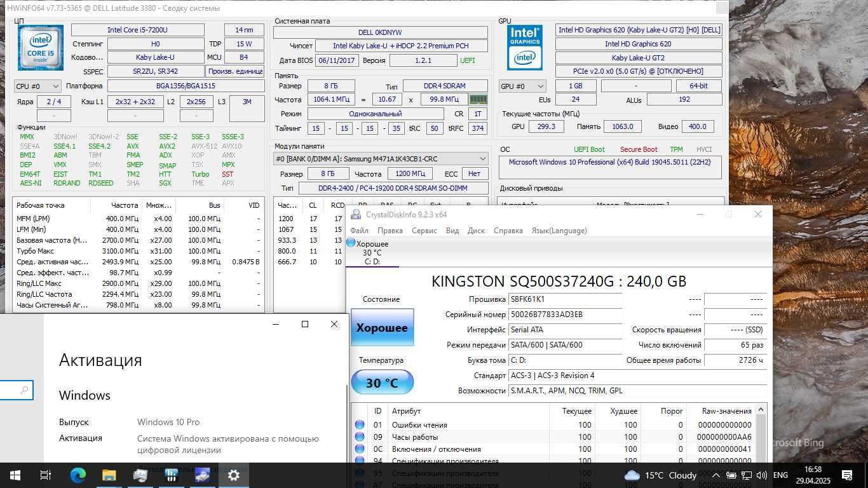The width and height of the screenshot is (868, 488).
Task: Click the 30 °C temperature button
Action: coord(382,383)
